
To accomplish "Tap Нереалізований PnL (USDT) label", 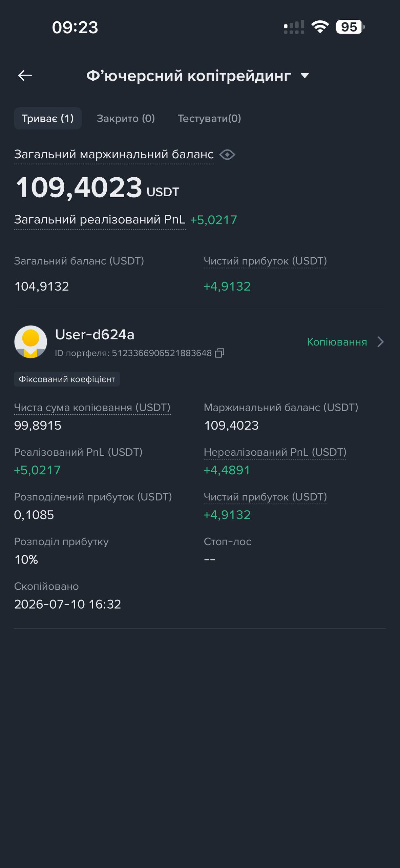I will point(275,452).
